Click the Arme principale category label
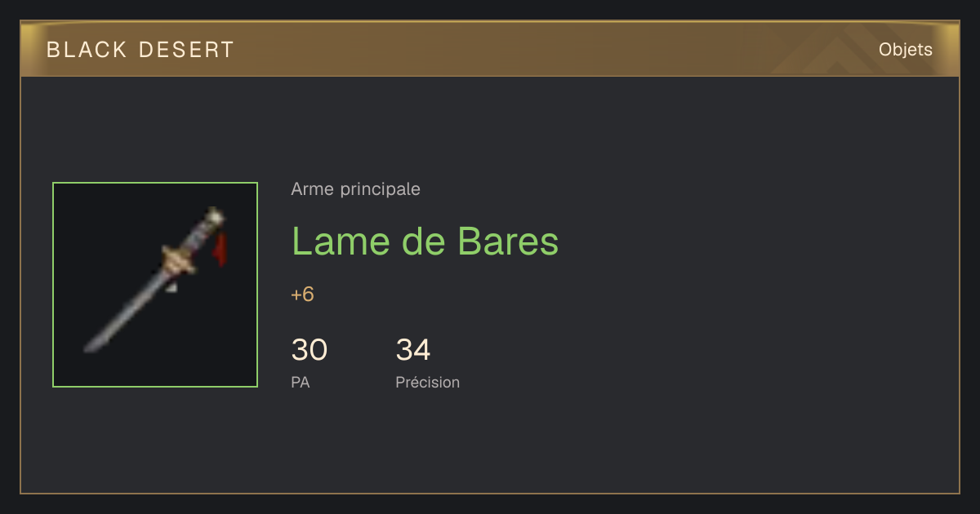980x514 pixels. [x=356, y=189]
